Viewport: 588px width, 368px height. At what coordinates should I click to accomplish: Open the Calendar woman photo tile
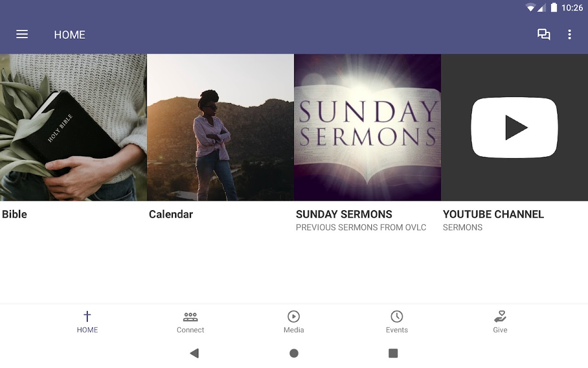tap(220, 127)
